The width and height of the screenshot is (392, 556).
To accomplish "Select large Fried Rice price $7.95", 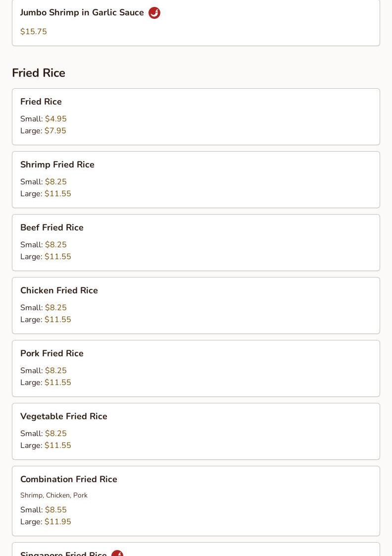I will (55, 131).
